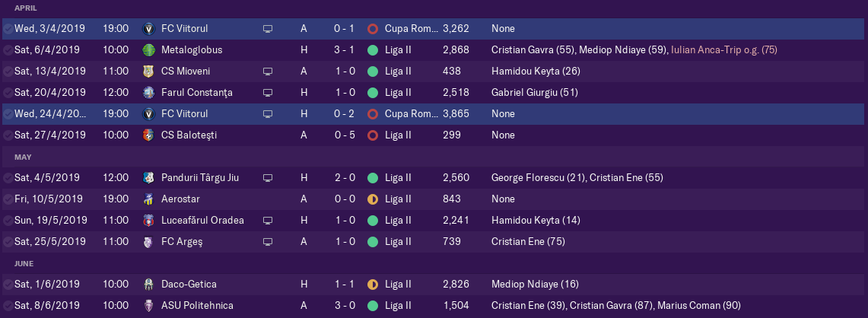Toggle the checkmark for Sat, 8/6/2019 fixture
The width and height of the screenshot is (868, 318).
(x=8, y=306)
